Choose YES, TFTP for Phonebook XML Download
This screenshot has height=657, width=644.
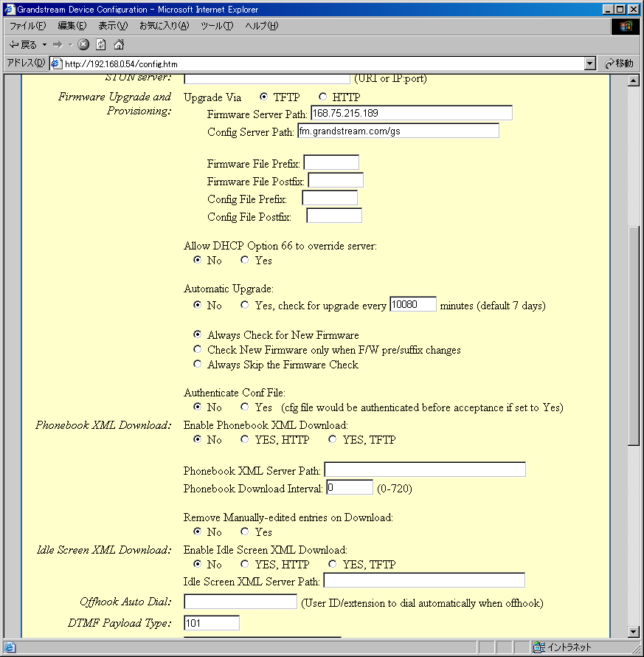(332, 439)
